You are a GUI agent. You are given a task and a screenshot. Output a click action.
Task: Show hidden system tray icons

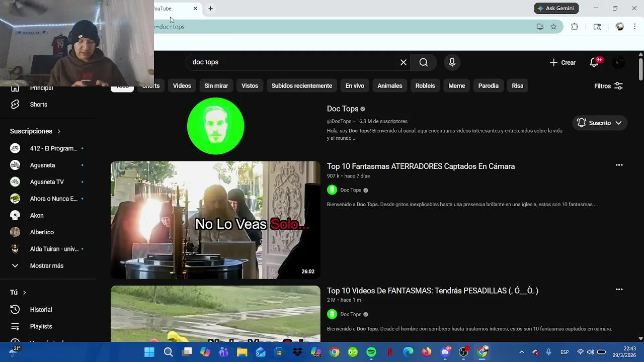522,352
